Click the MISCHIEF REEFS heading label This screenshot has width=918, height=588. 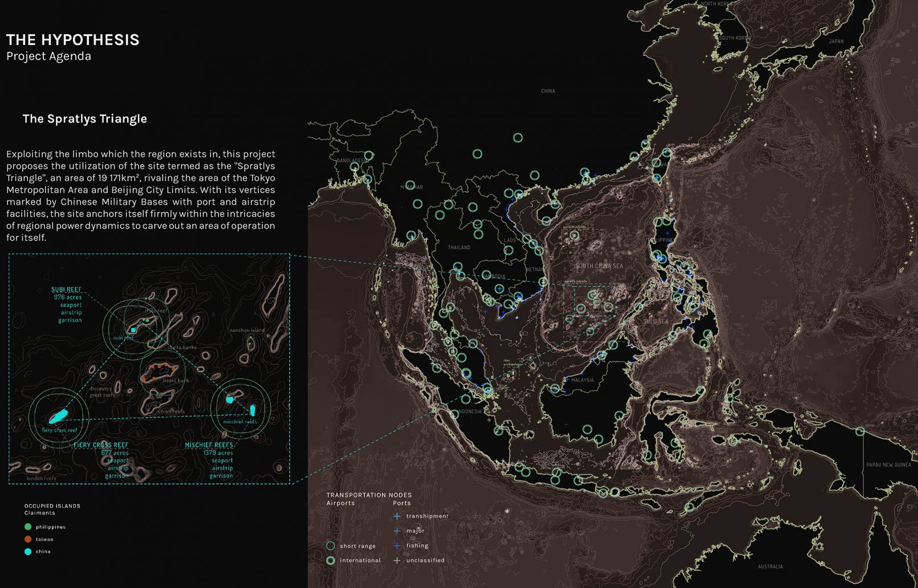click(x=209, y=445)
